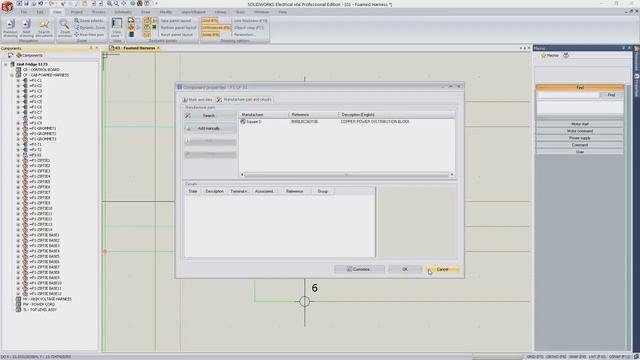Expand =F1-ZIPTIE BASE12 tree node

18,293
